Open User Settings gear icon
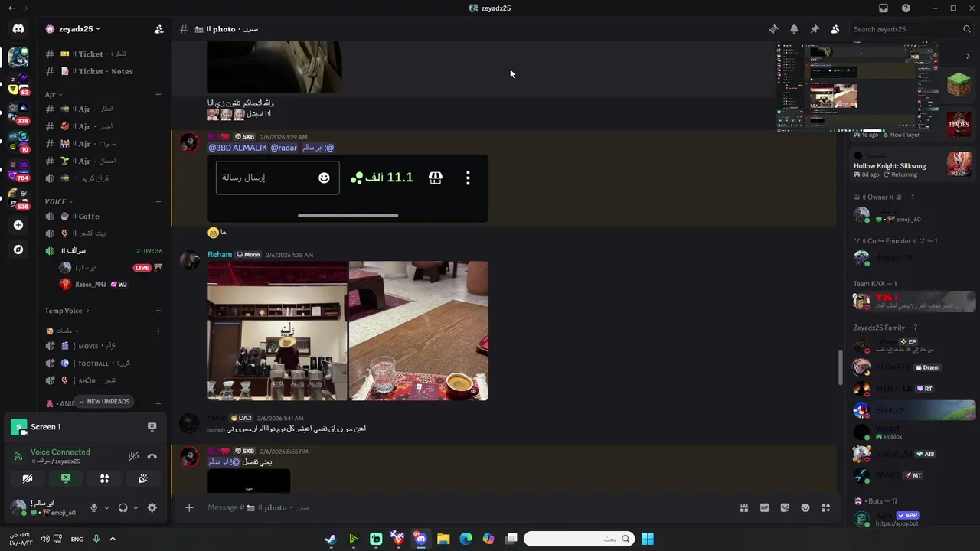This screenshot has height=551, width=980. click(x=152, y=508)
